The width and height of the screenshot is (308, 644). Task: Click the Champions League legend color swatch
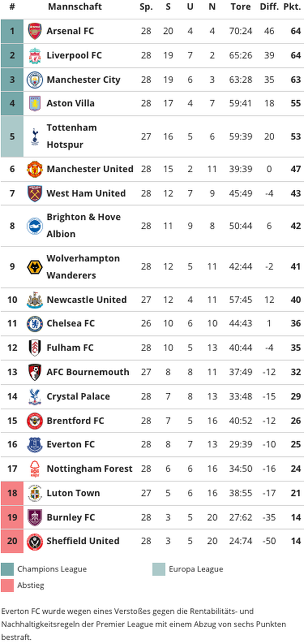(x=7, y=569)
